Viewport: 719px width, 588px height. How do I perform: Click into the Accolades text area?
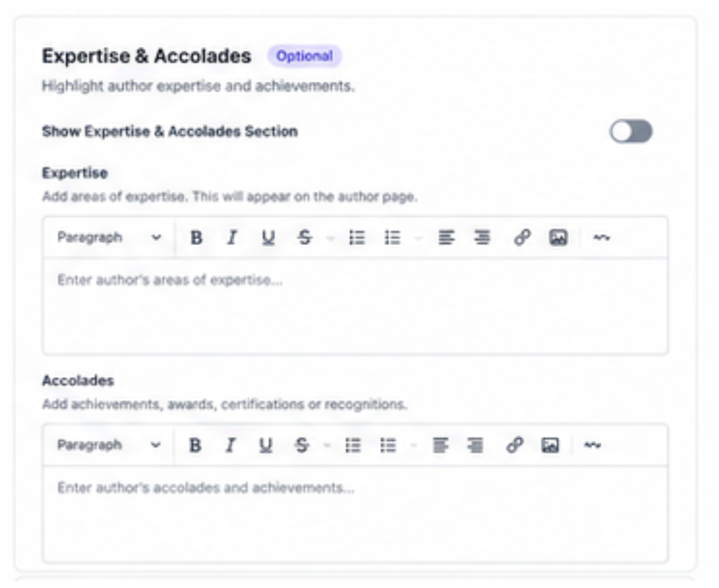[x=355, y=513]
